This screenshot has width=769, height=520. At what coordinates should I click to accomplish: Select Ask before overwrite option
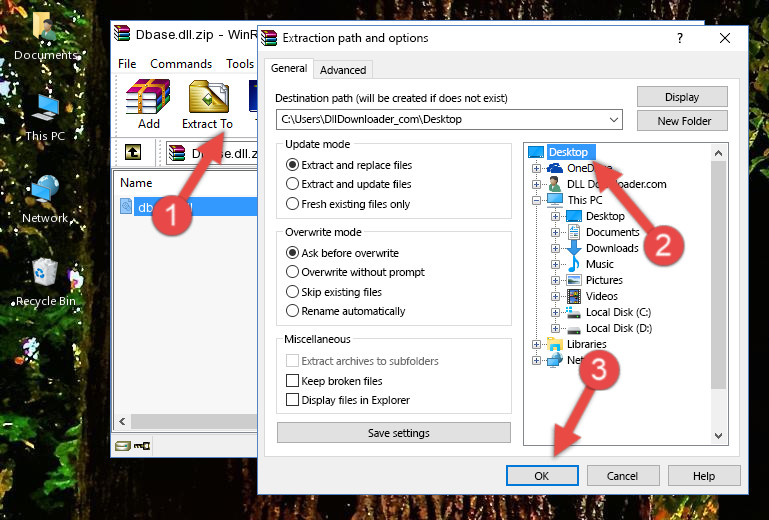click(342, 253)
